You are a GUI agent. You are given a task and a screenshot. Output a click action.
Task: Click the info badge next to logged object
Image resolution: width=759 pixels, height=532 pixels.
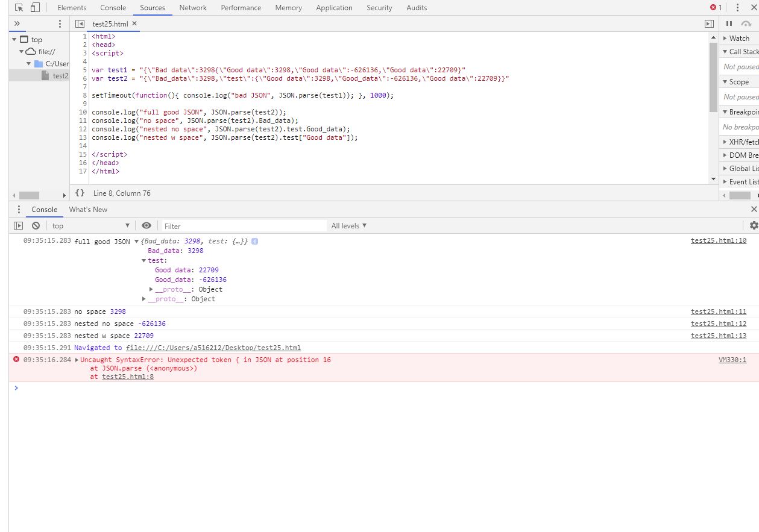click(x=255, y=242)
